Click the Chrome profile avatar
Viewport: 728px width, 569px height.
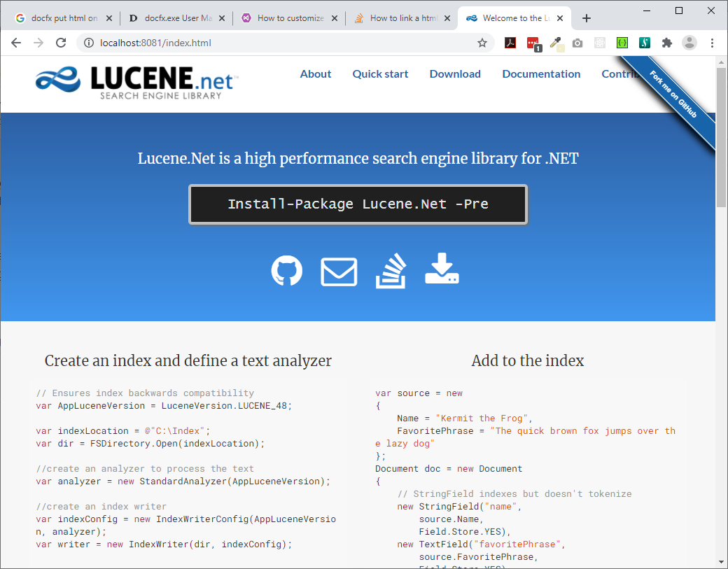(x=689, y=43)
